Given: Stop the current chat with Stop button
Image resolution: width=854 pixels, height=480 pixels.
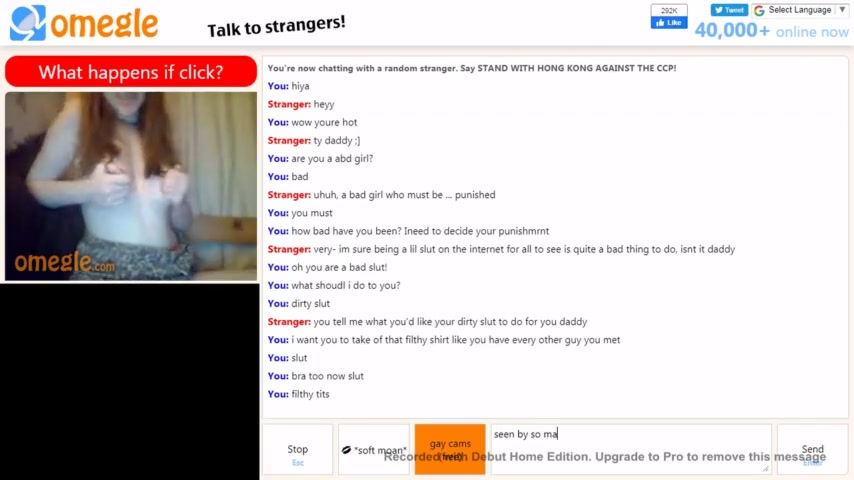Looking at the screenshot, I should click(298, 449).
